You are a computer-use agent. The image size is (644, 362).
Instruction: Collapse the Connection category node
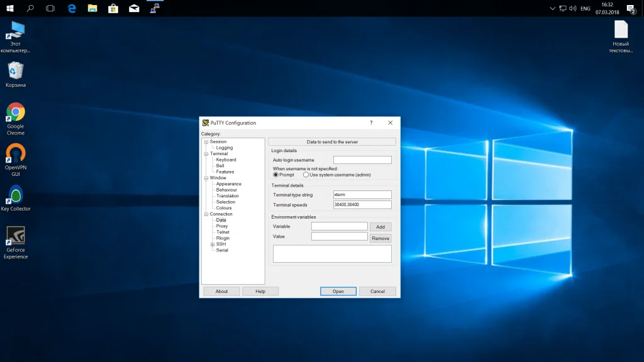coord(206,214)
